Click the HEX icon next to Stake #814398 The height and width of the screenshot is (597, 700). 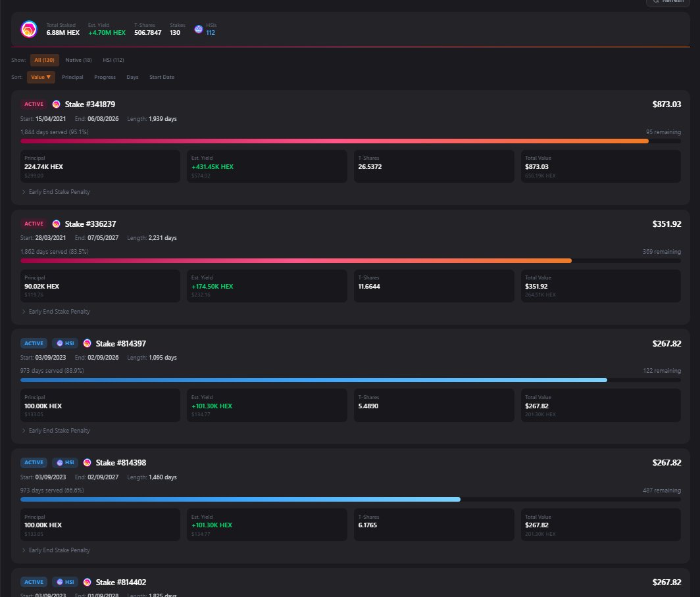pos(87,463)
